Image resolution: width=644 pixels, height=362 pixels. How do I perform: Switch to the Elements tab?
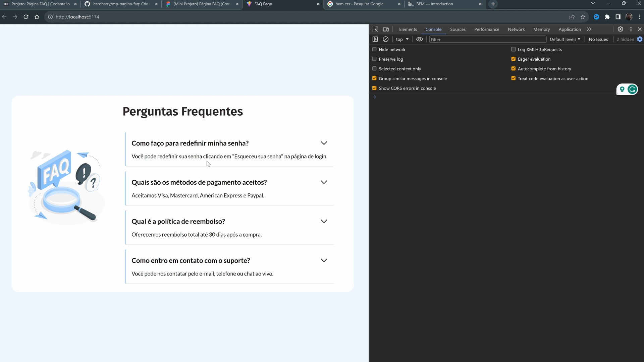[408, 29]
